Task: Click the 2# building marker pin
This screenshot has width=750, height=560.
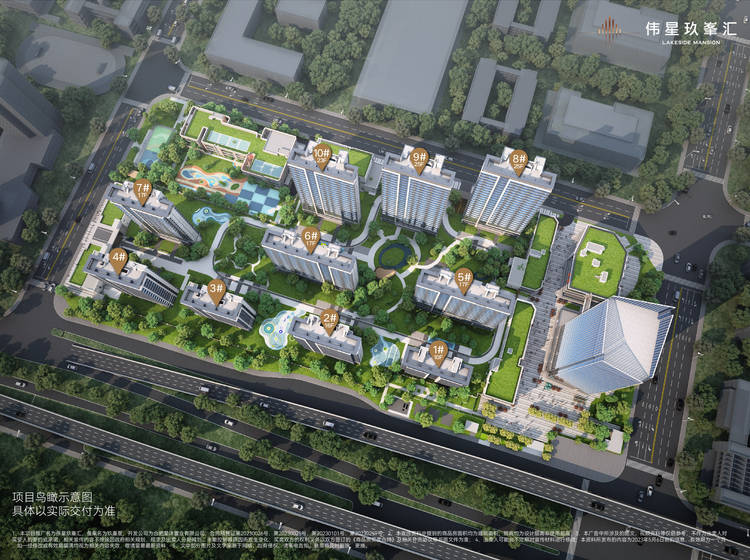Action: (330, 321)
